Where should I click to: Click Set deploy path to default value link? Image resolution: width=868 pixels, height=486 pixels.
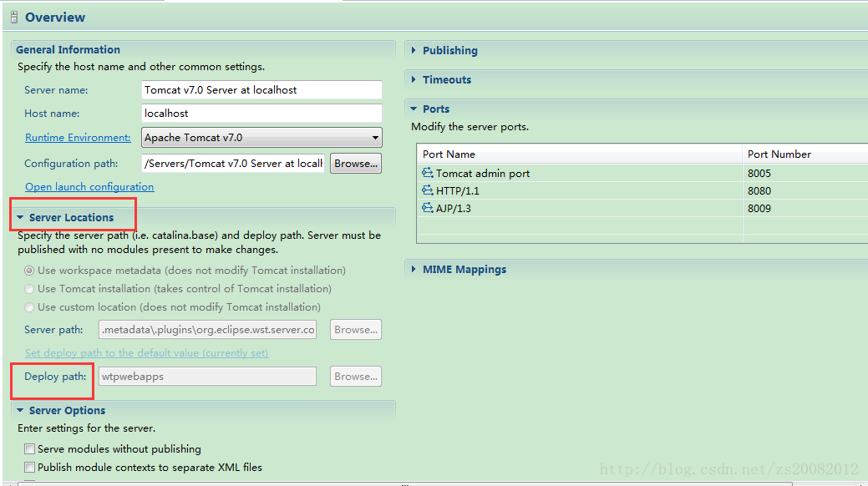pyautogui.click(x=147, y=353)
